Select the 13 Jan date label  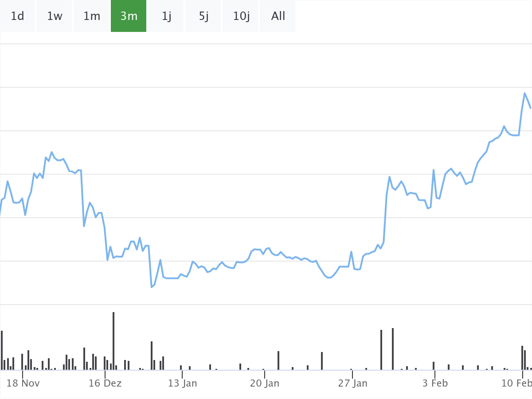182,383
